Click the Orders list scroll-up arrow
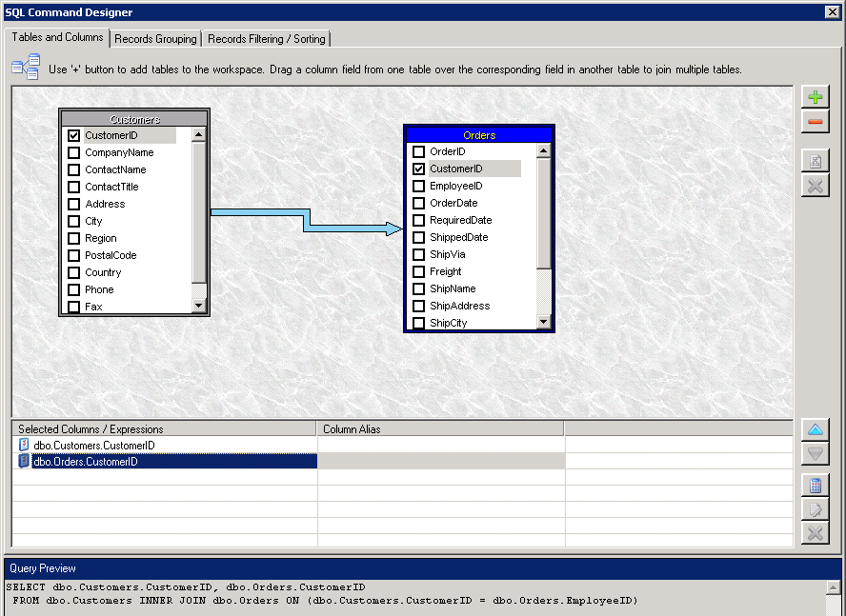Screen dimensions: 846x616 pyautogui.click(x=543, y=152)
